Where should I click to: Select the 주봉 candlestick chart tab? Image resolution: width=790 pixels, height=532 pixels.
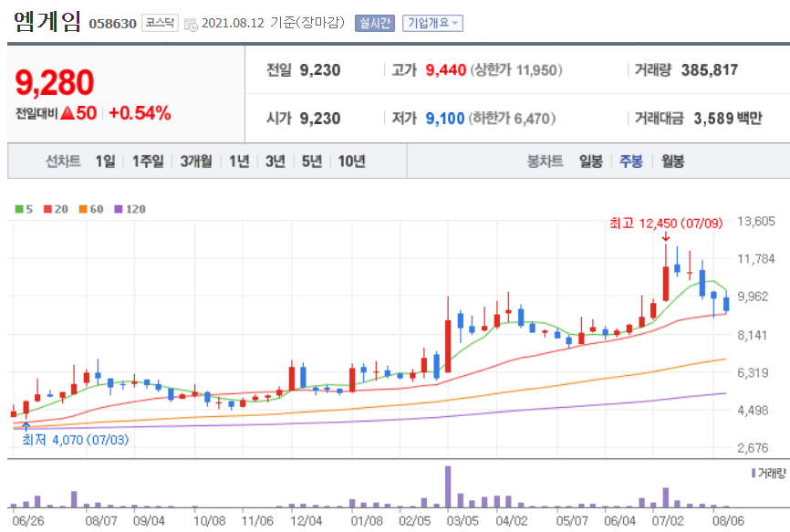tap(631, 162)
